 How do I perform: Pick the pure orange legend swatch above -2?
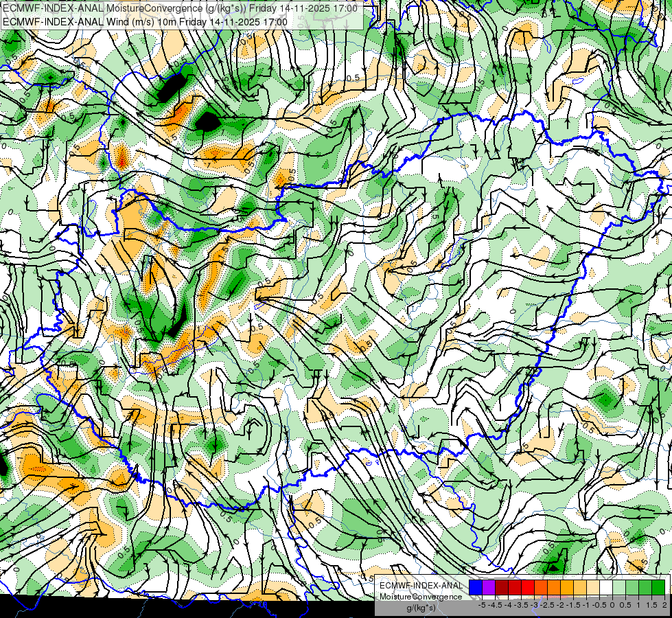(554, 587)
